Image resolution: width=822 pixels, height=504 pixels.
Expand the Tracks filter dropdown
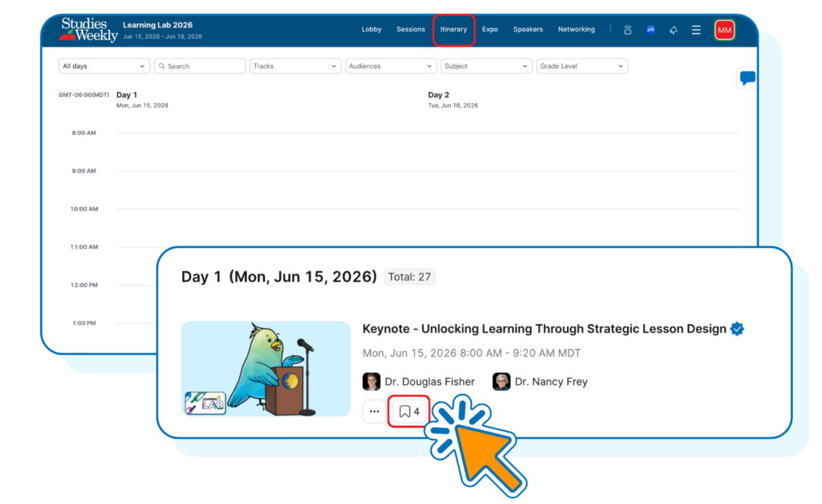point(295,66)
